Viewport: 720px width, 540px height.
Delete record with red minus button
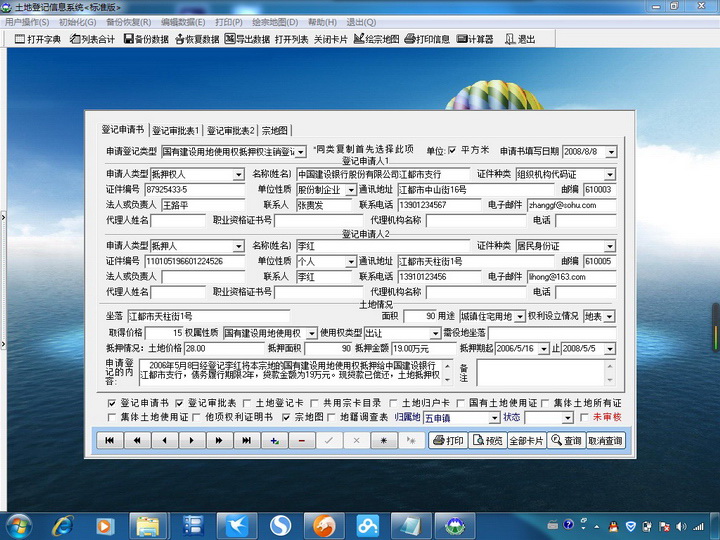click(301, 441)
